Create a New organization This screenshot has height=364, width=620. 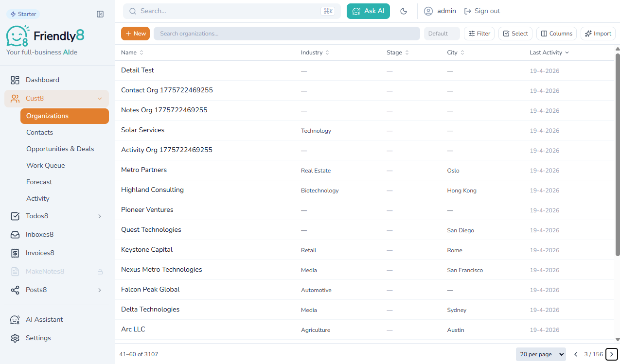point(135,34)
